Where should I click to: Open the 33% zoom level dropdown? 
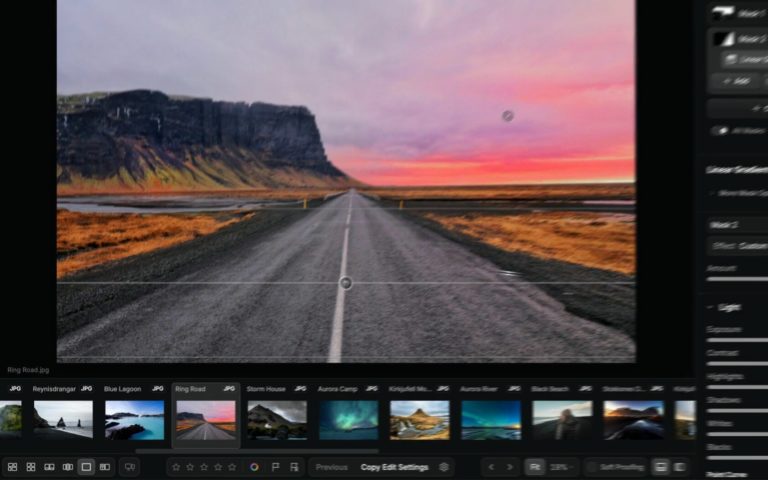click(x=561, y=467)
